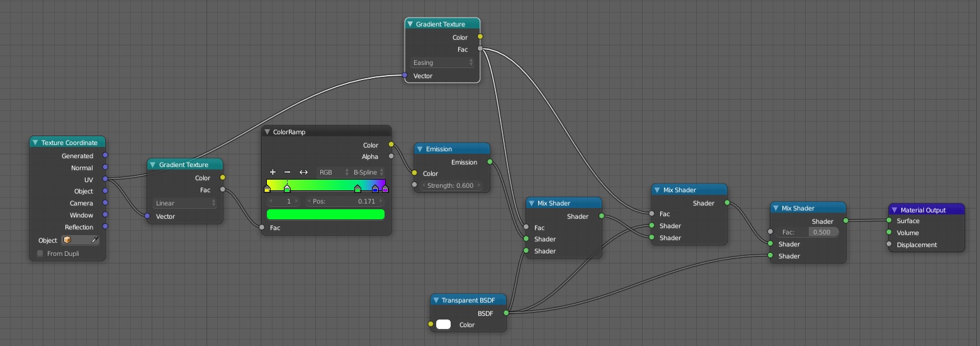Image resolution: width=980 pixels, height=346 pixels.
Task: Open the RGB color mode dropdown
Action: tap(333, 172)
